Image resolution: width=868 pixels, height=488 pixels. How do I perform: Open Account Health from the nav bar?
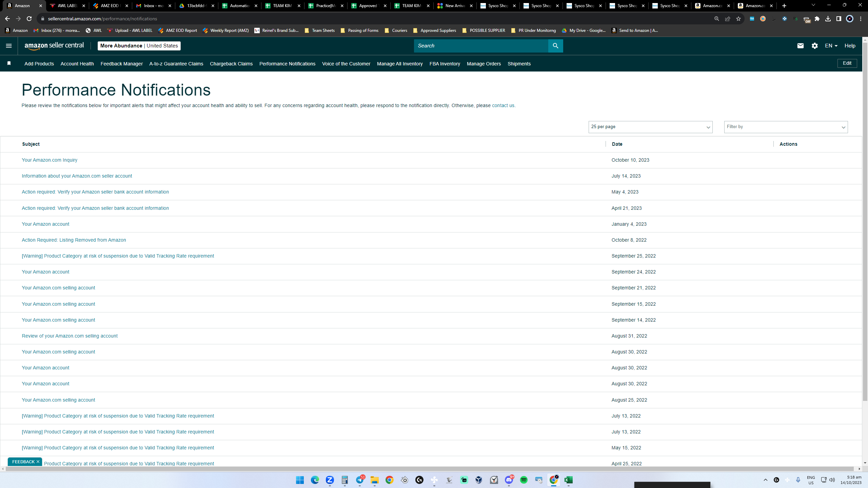77,64
